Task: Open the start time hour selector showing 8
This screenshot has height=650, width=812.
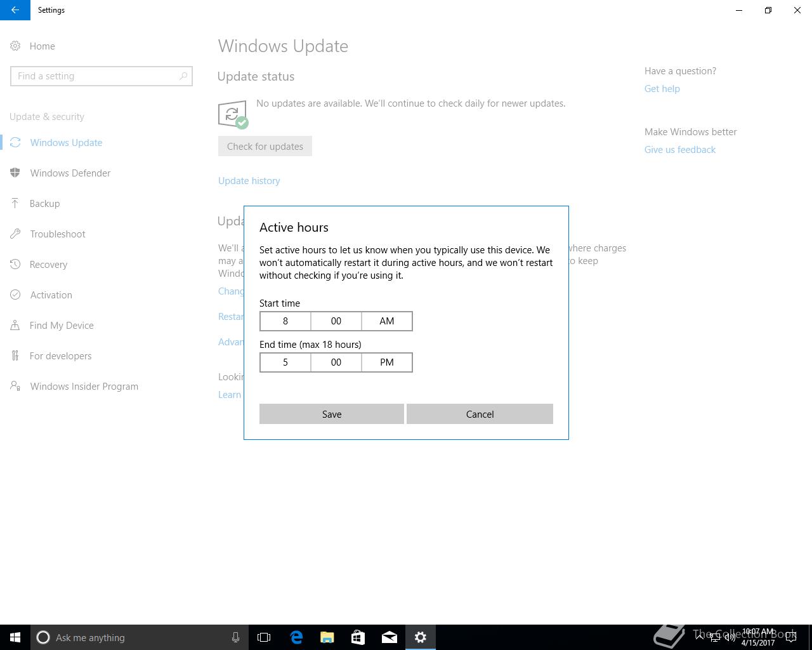Action: click(285, 321)
